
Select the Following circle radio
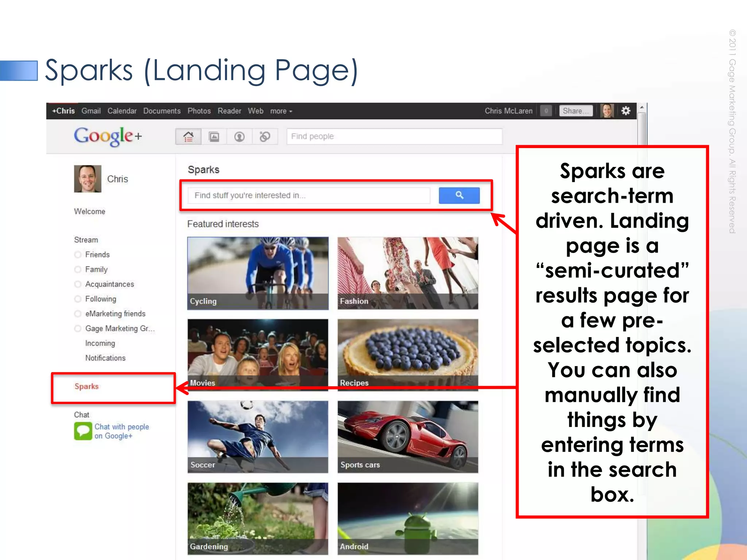coord(78,299)
